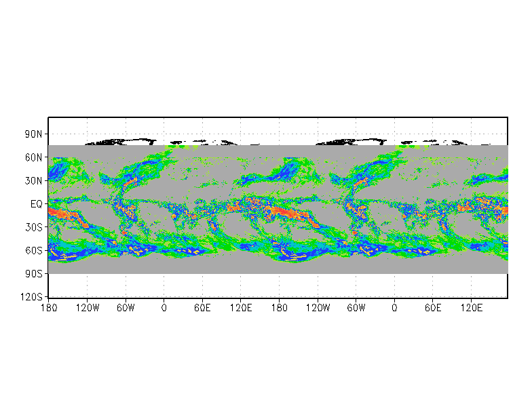Click the 90S latitude axis label
The height and width of the screenshot is (415, 532).
point(33,274)
